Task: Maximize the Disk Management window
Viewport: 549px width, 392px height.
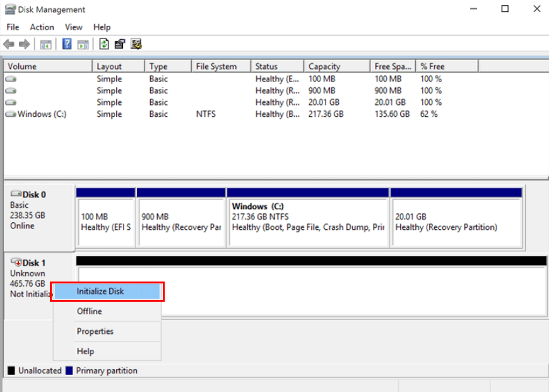Action: click(505, 9)
